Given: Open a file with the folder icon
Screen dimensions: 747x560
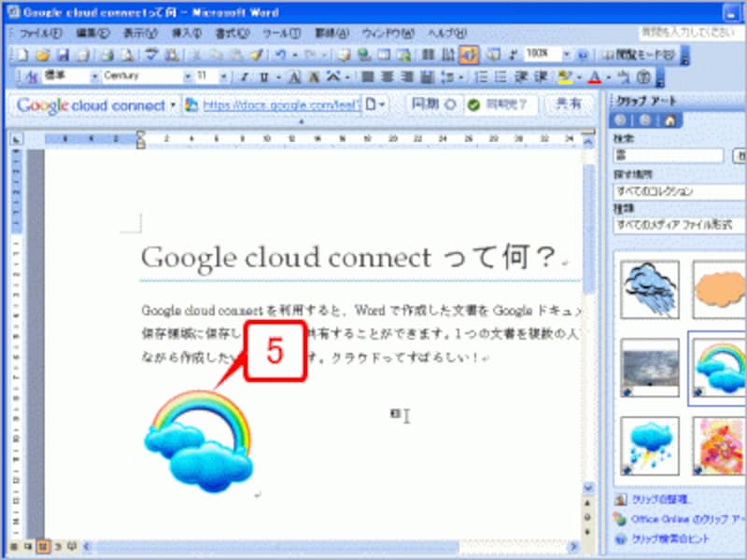Looking at the screenshot, I should (42, 55).
